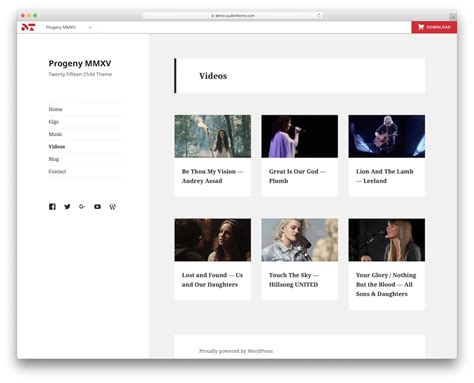Open the Be Thou My Vision thumbnail
The width and height of the screenshot is (474, 383).
(x=213, y=136)
